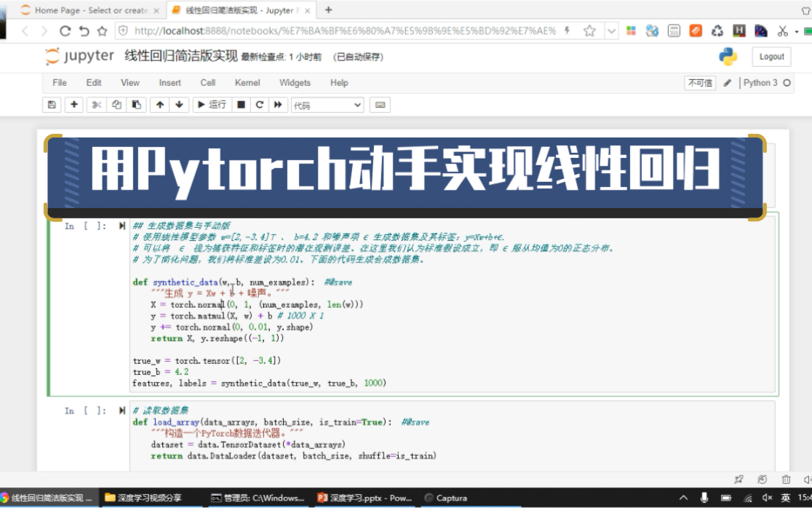Click the Python 3 kernel name
The image size is (812, 508).
[x=761, y=82]
